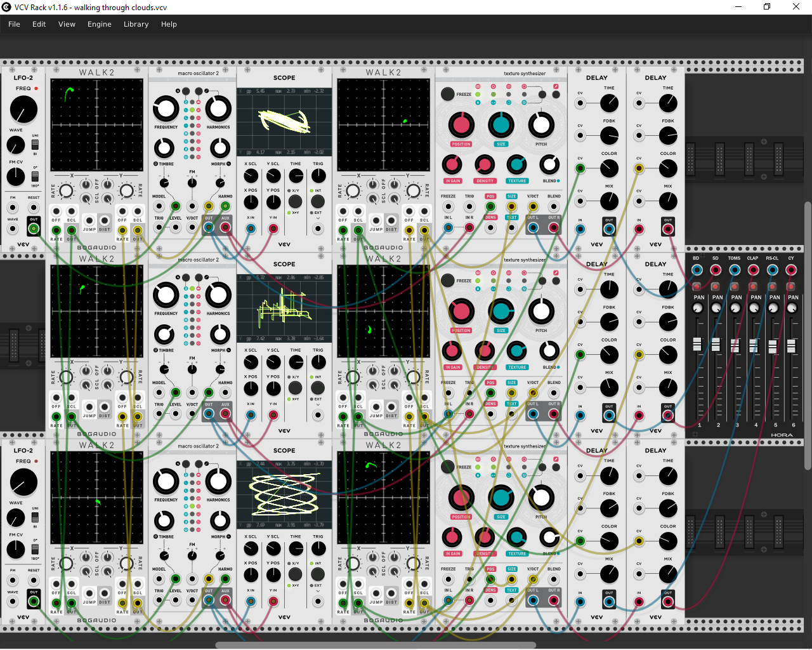Click POSITION knob on top texture synthesizer
This screenshot has height=650, width=812.
tap(461, 125)
